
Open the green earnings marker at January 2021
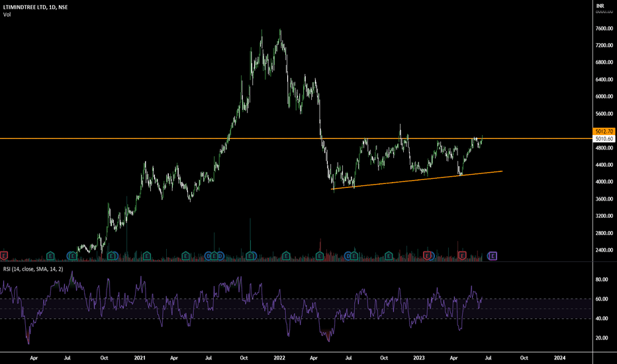pos(147,256)
